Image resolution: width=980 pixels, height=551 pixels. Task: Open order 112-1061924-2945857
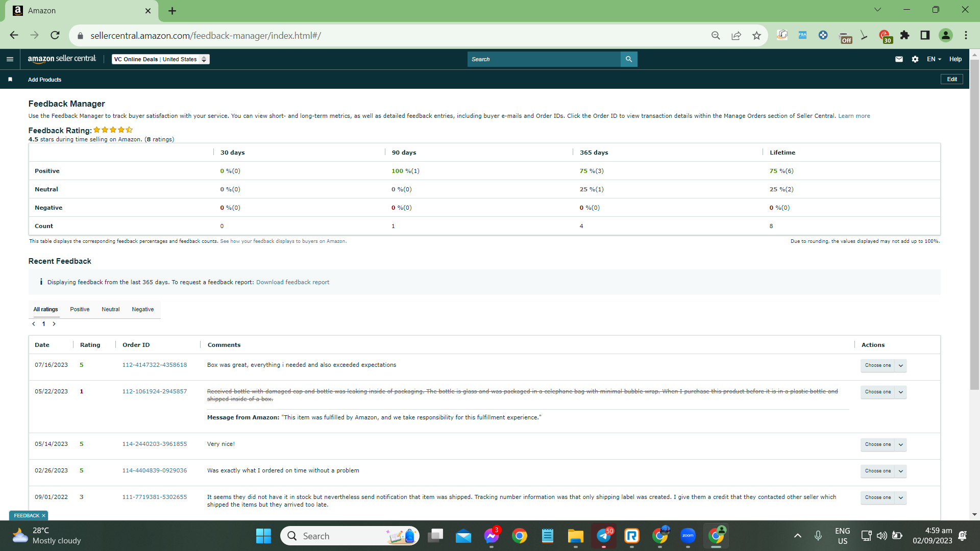pyautogui.click(x=155, y=392)
